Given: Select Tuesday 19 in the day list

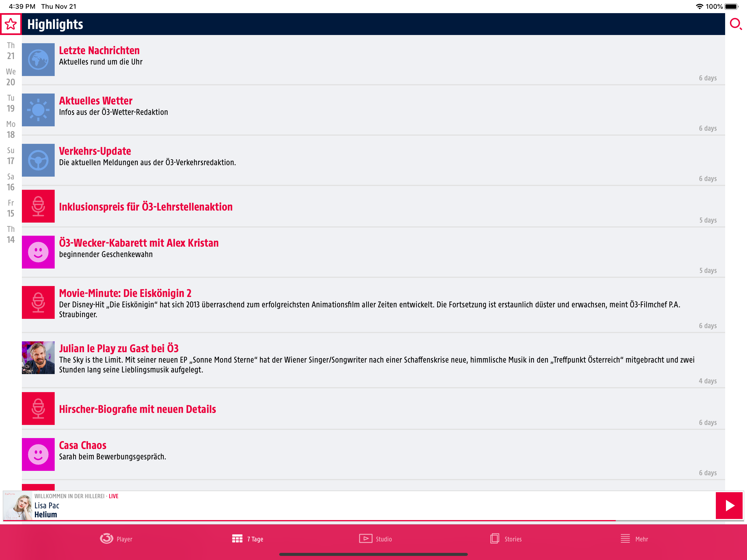Looking at the screenshot, I should [11, 103].
